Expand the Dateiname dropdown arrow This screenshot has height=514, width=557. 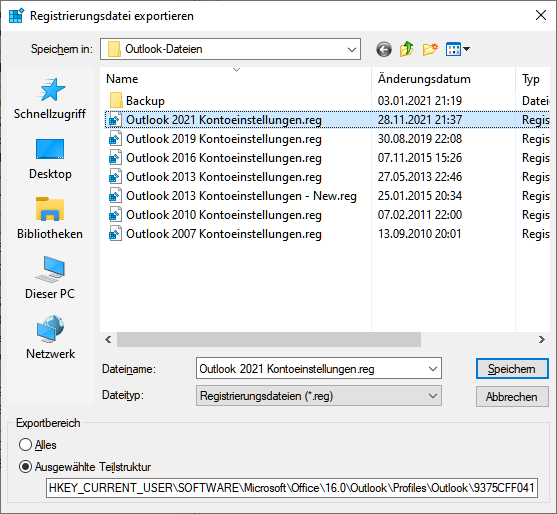pos(433,369)
